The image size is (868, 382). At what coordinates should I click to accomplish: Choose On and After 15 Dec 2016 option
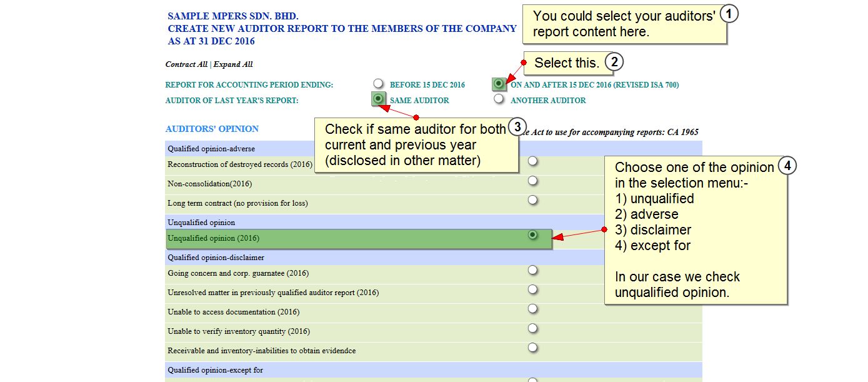coord(499,84)
